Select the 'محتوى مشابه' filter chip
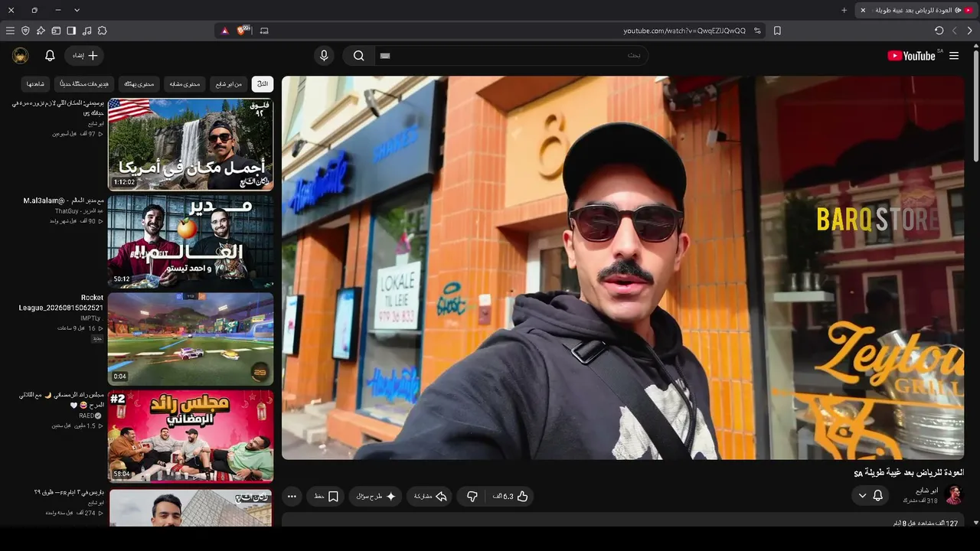The height and width of the screenshot is (551, 980). (185, 83)
